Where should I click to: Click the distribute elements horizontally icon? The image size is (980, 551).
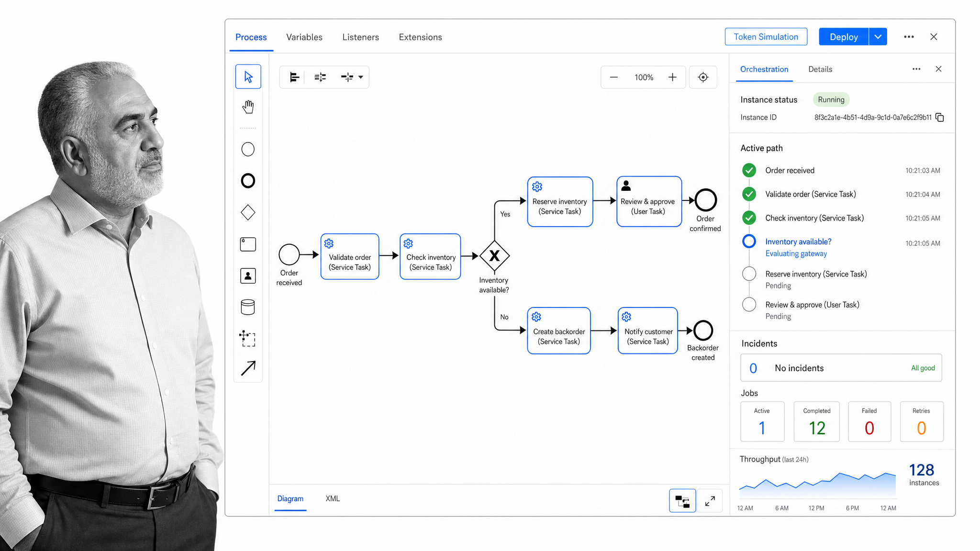(320, 77)
